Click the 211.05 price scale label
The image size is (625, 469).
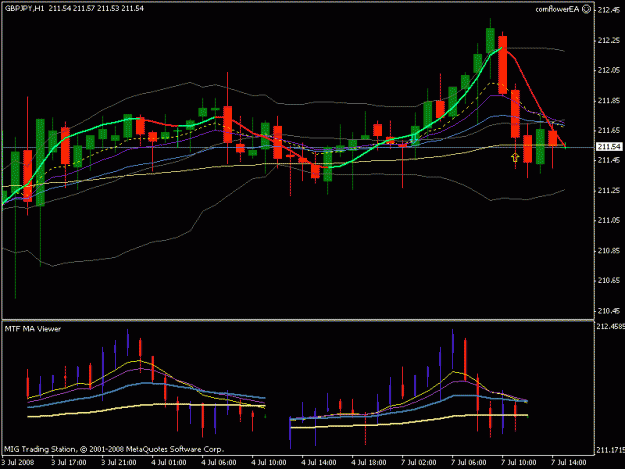609,220
